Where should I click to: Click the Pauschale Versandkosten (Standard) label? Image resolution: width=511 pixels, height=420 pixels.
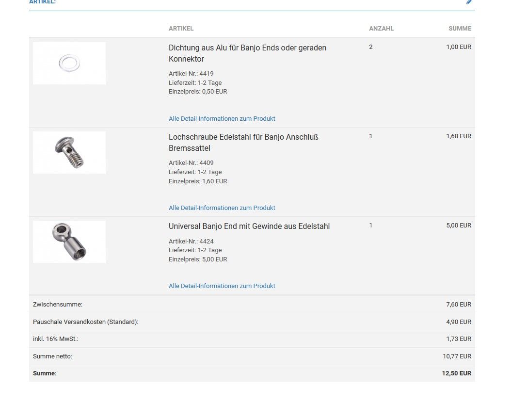tap(86, 322)
